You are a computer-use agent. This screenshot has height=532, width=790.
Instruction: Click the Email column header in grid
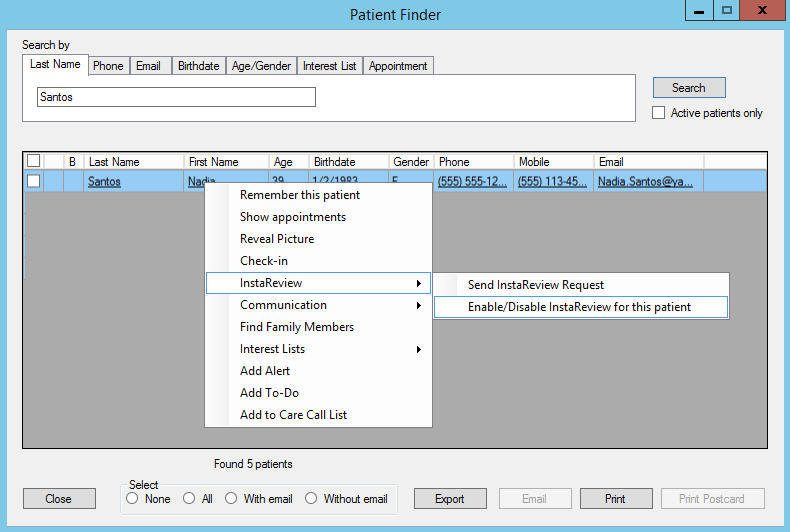(648, 161)
